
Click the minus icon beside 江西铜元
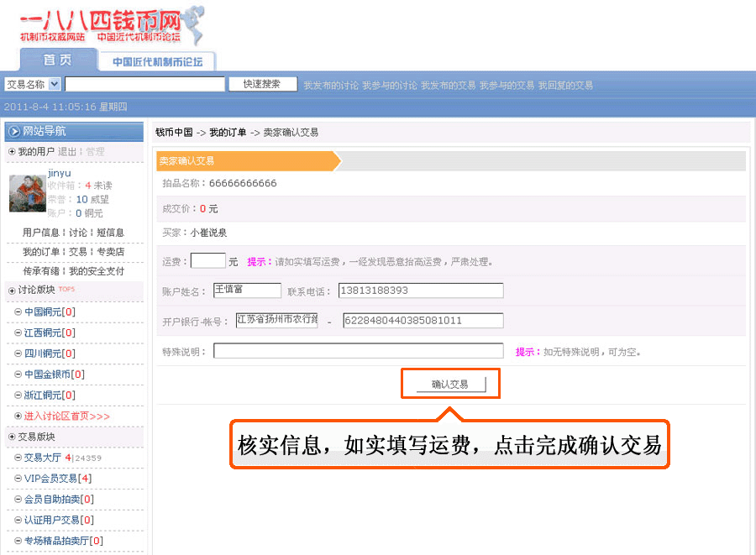pos(18,332)
